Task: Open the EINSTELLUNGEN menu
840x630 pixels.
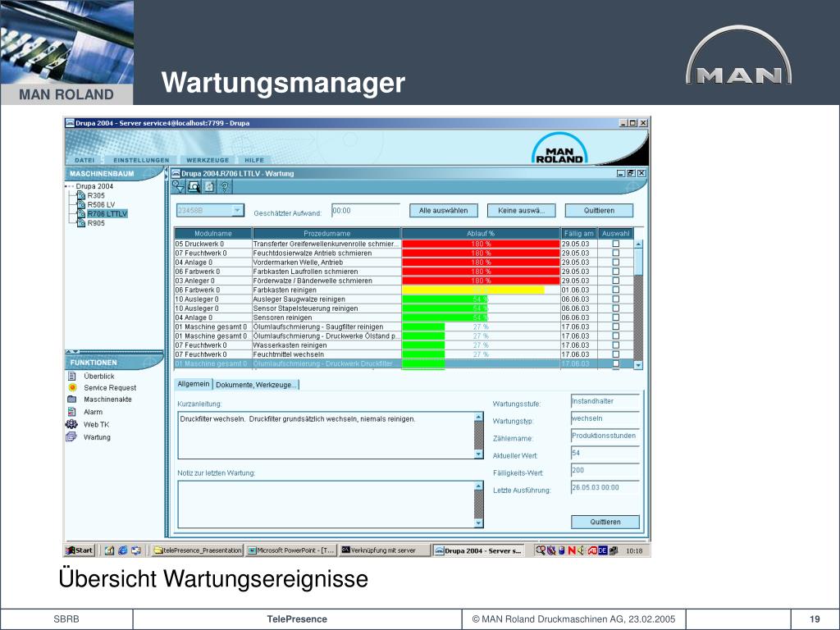Action: (141, 160)
